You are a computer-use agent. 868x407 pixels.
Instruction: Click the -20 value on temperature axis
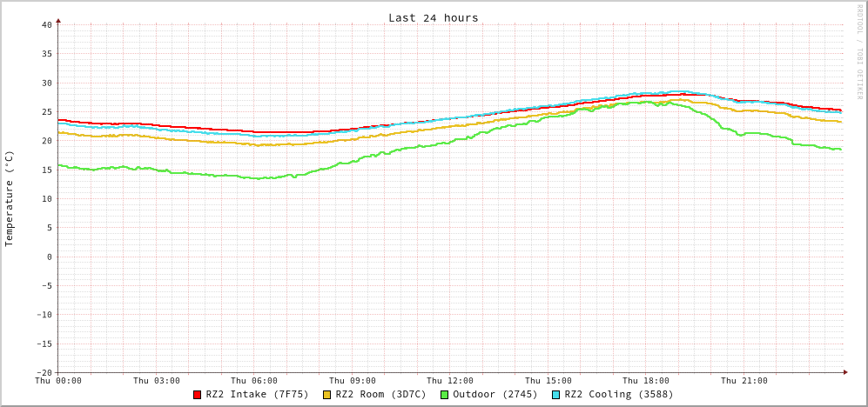click(x=44, y=372)
